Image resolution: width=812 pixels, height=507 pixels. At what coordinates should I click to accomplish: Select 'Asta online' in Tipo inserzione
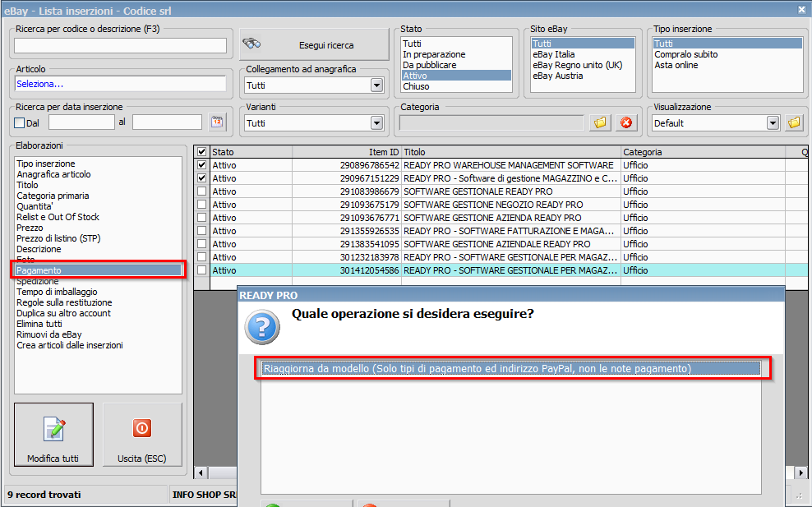tap(727, 65)
